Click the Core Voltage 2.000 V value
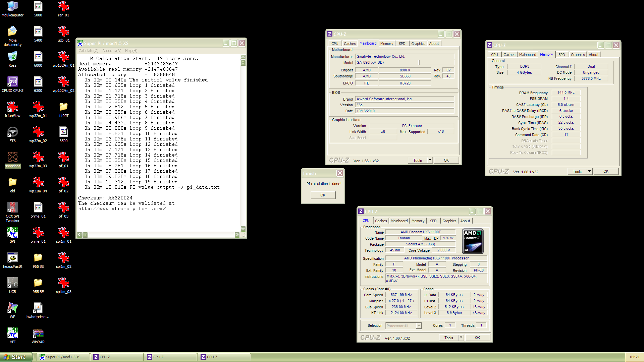The image size is (644, 362). point(444,250)
